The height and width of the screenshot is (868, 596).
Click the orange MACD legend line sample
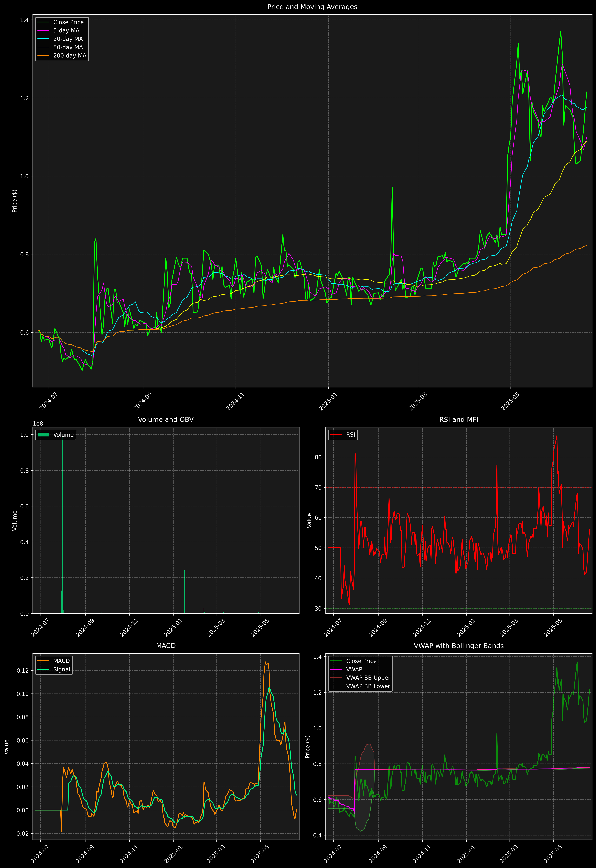tap(43, 661)
